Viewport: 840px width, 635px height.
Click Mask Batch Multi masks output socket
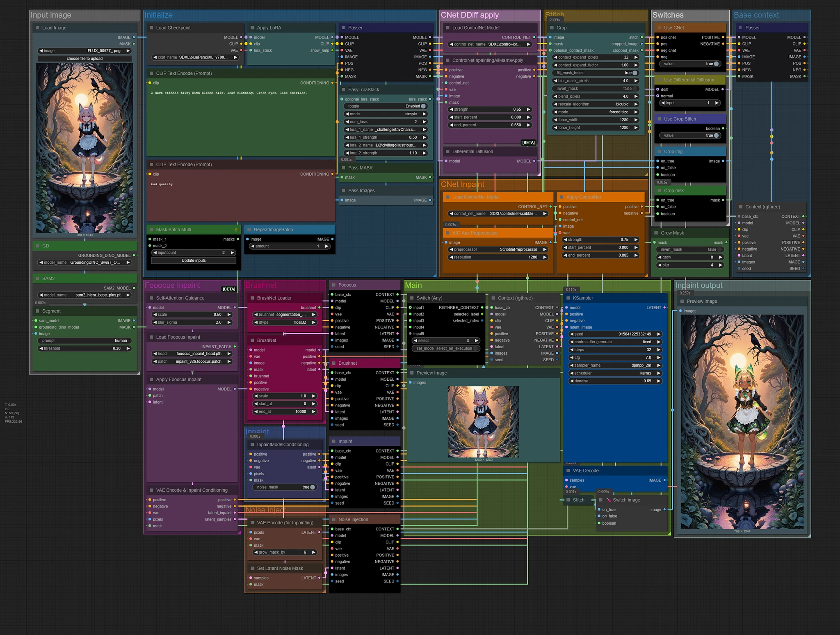(x=238, y=239)
